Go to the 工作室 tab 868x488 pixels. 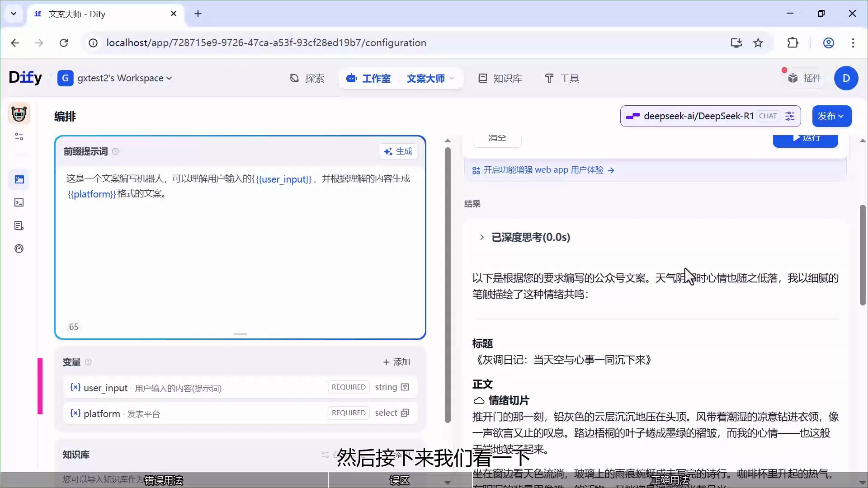point(368,79)
